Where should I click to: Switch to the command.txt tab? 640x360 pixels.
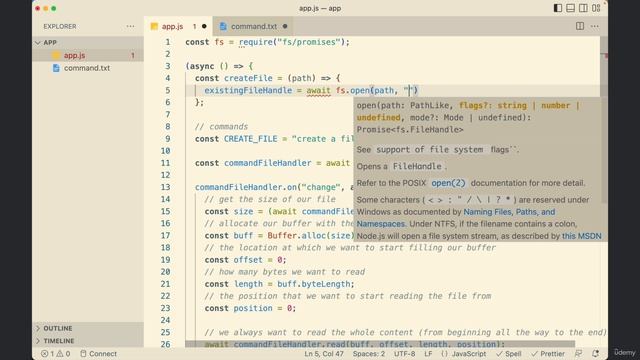tap(253, 26)
